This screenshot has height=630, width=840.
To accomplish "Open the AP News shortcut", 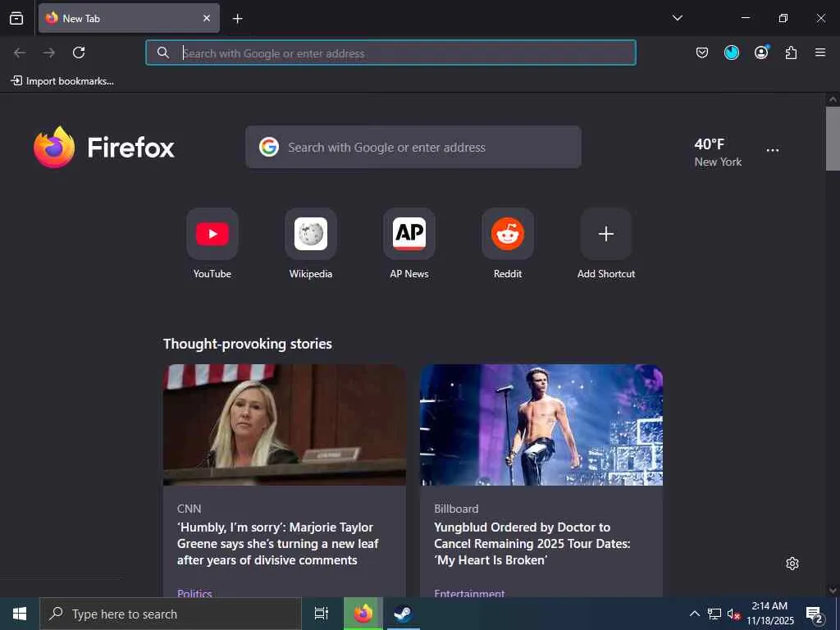I will point(409,244).
